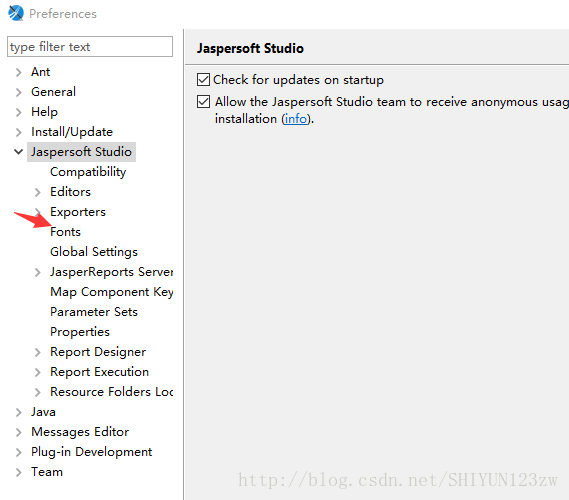Viewport: 569px width, 500px height.
Task: Open the Properties preferences page
Action: [80, 332]
